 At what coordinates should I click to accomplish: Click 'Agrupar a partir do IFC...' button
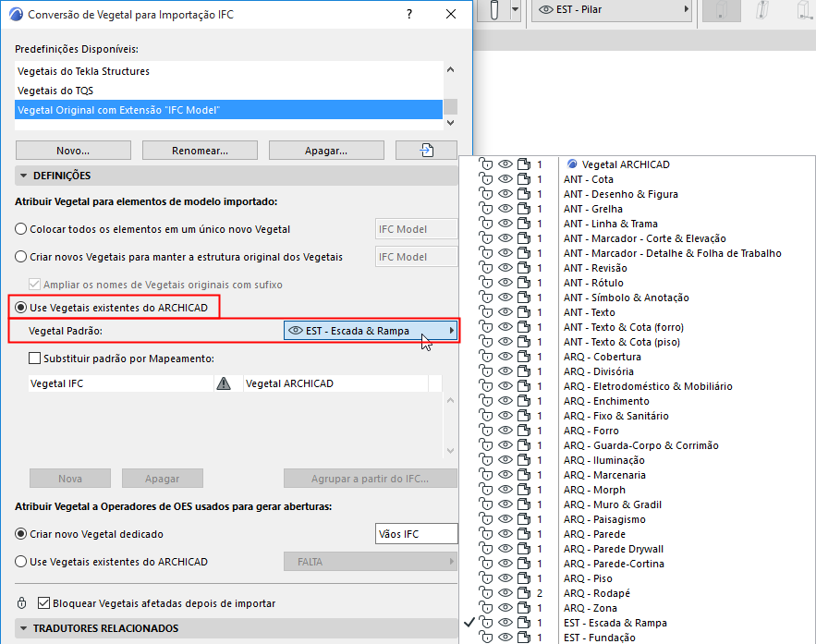coord(370,478)
